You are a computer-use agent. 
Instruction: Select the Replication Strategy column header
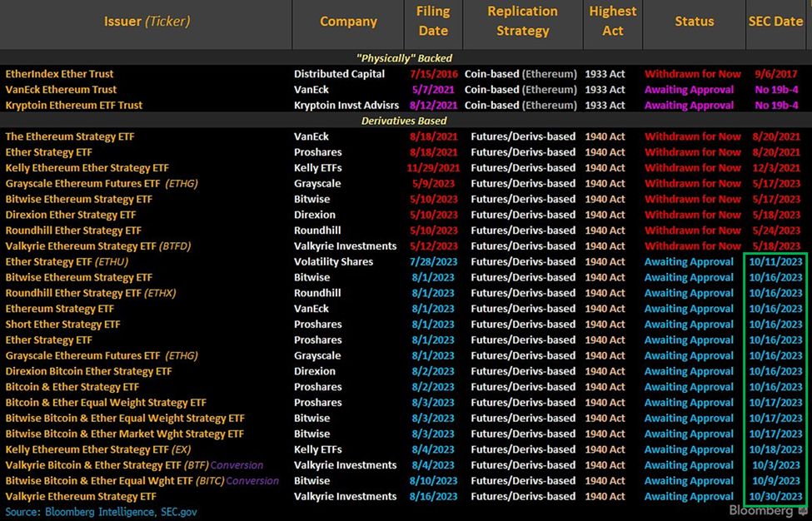[x=522, y=21]
